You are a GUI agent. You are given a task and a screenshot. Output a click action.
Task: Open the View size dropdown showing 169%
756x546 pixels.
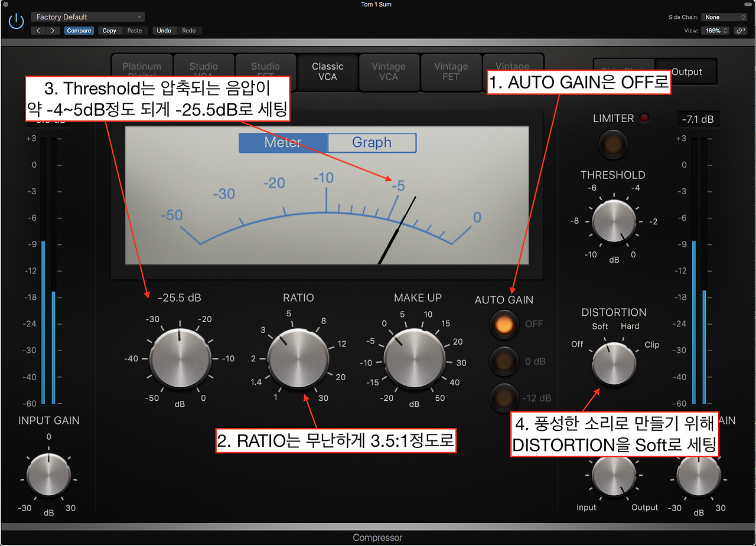coord(715,31)
